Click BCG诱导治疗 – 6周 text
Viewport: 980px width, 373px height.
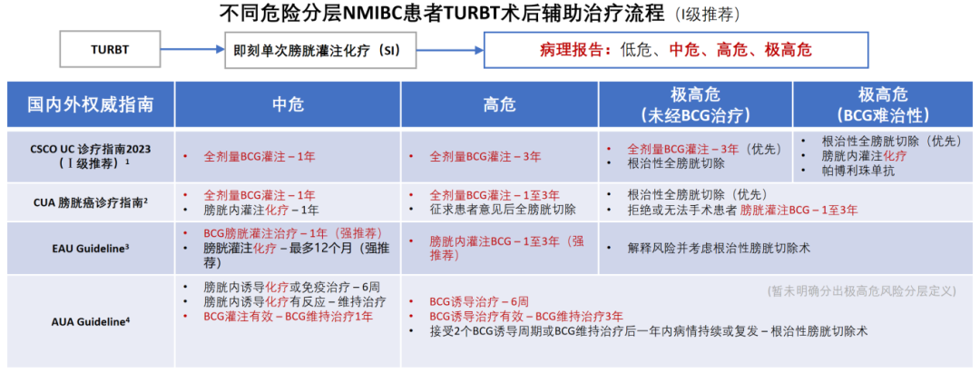(479, 301)
